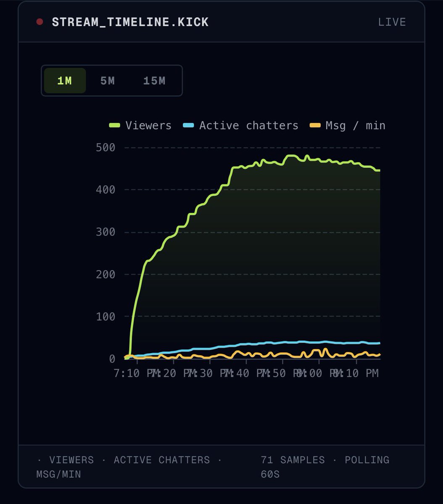Click the LIVE indicator label
443x504 pixels.
[x=392, y=22]
